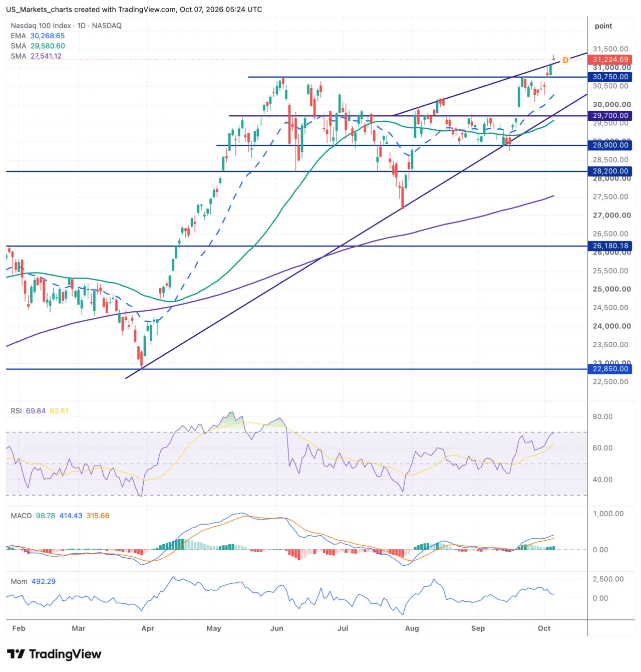Click the 28,900.00 level label
Image resolution: width=641 pixels, height=672 pixels.
(x=610, y=145)
